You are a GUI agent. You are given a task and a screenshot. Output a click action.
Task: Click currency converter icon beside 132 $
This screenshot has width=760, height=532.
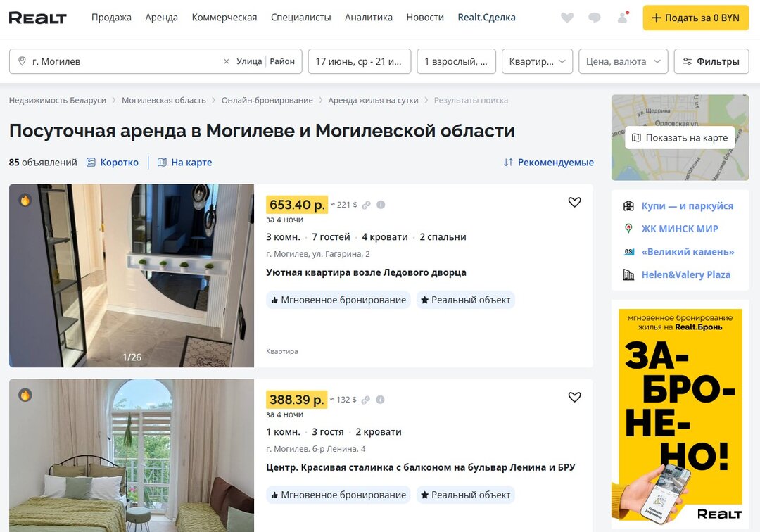tap(365, 400)
